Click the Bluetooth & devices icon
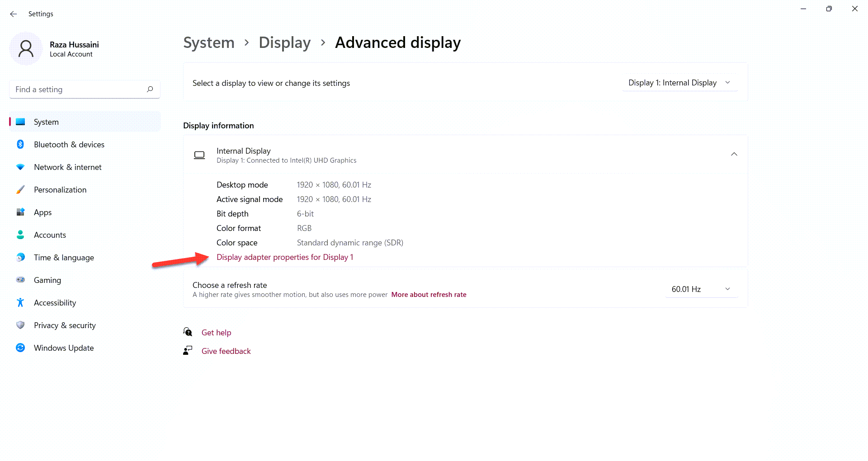 (x=20, y=144)
